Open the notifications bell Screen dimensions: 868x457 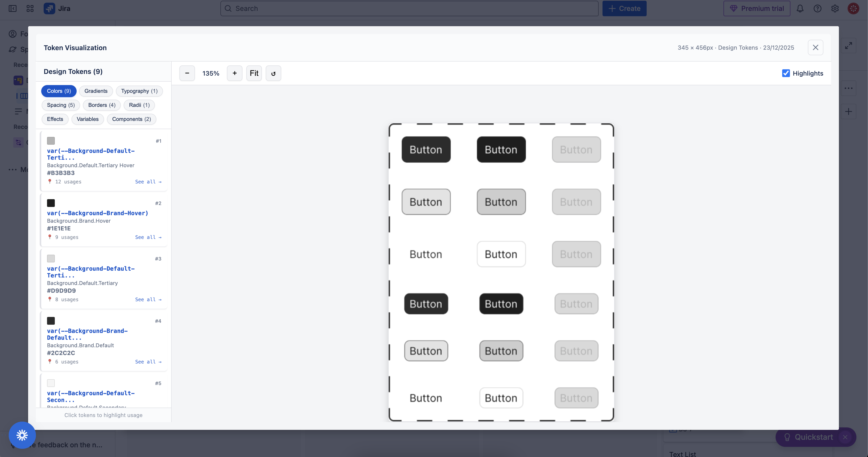pos(800,8)
